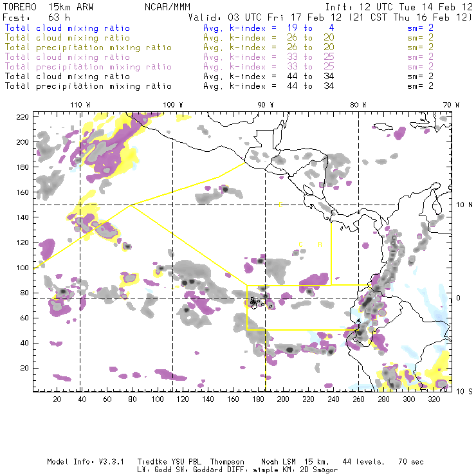
Task: Click the 'Valid: 03 UTC Fri 17 Feb 12' text
Action: (x=265, y=17)
